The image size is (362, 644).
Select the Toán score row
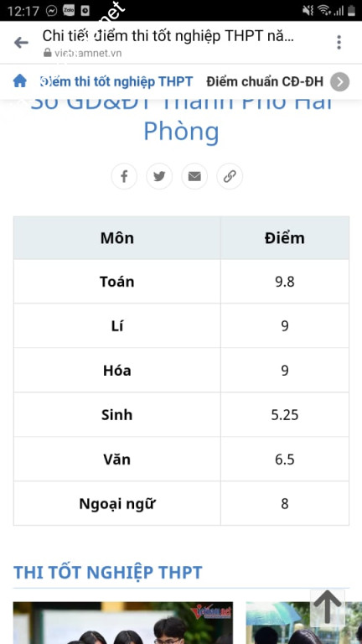181,282
